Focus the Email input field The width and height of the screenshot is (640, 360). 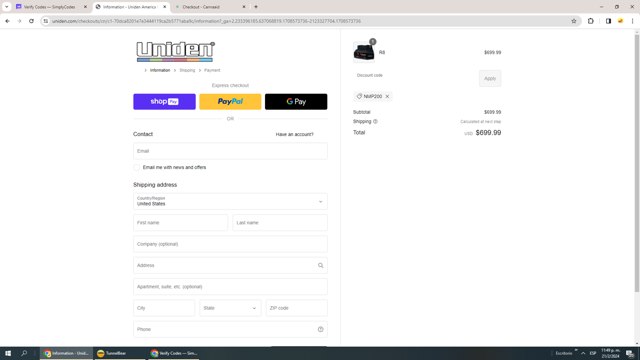(x=230, y=151)
